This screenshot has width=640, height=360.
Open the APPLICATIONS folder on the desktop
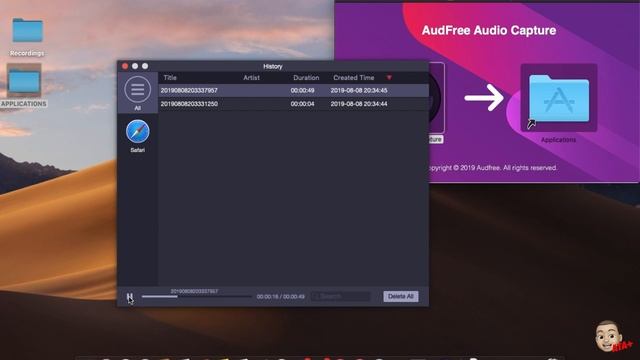point(24,80)
